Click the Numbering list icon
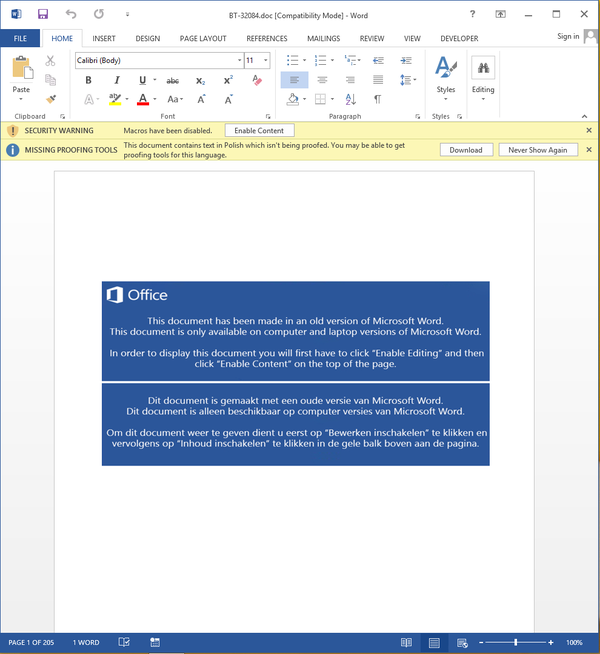This screenshot has width=600, height=654. click(320, 60)
